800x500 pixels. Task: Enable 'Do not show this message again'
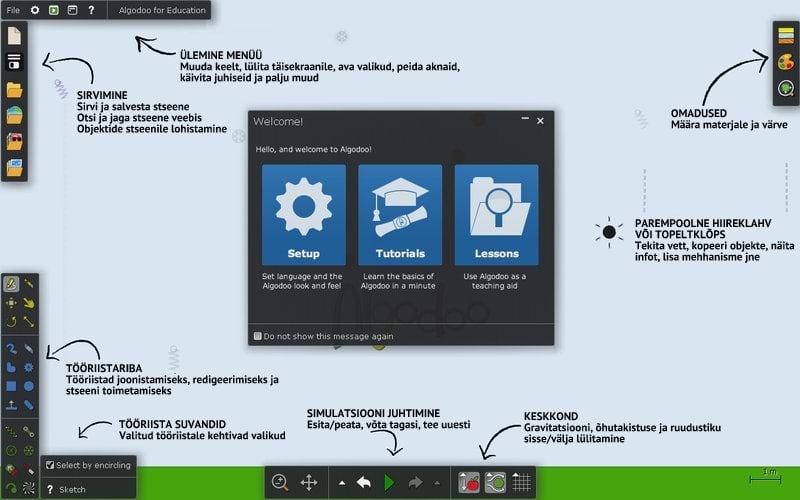point(258,336)
